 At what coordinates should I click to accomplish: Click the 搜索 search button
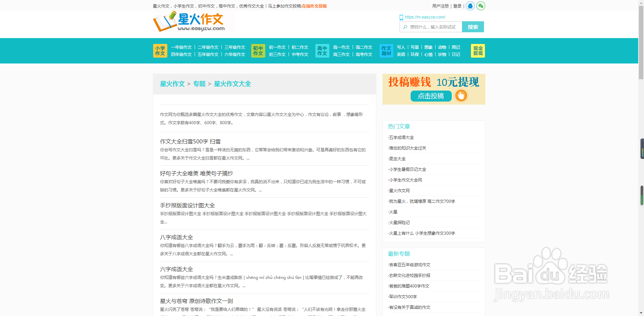click(x=473, y=26)
